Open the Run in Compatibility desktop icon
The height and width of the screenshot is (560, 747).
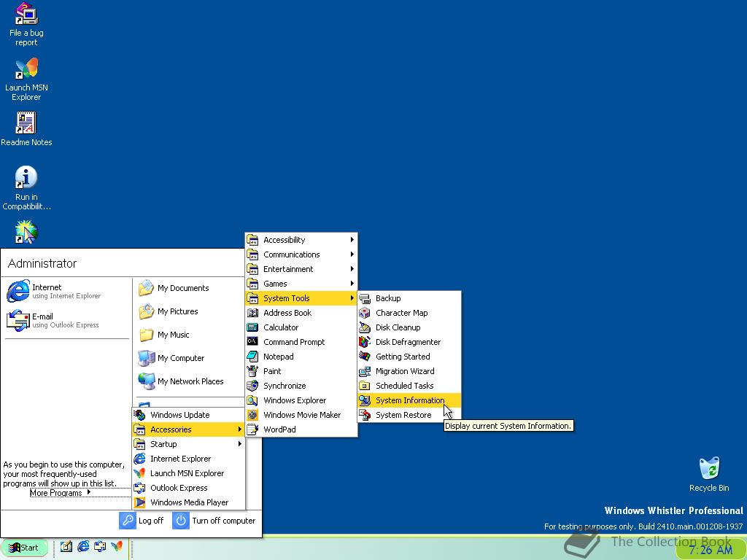point(26,187)
